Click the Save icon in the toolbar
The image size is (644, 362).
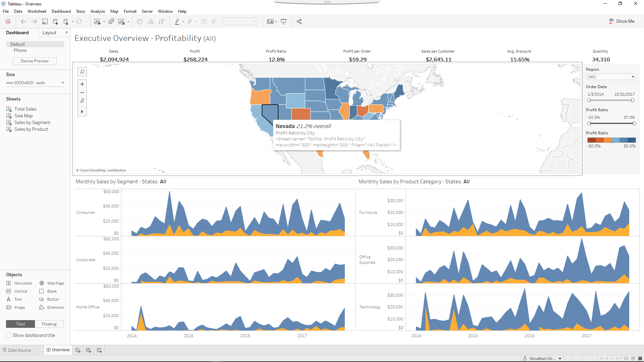pyautogui.click(x=45, y=21)
